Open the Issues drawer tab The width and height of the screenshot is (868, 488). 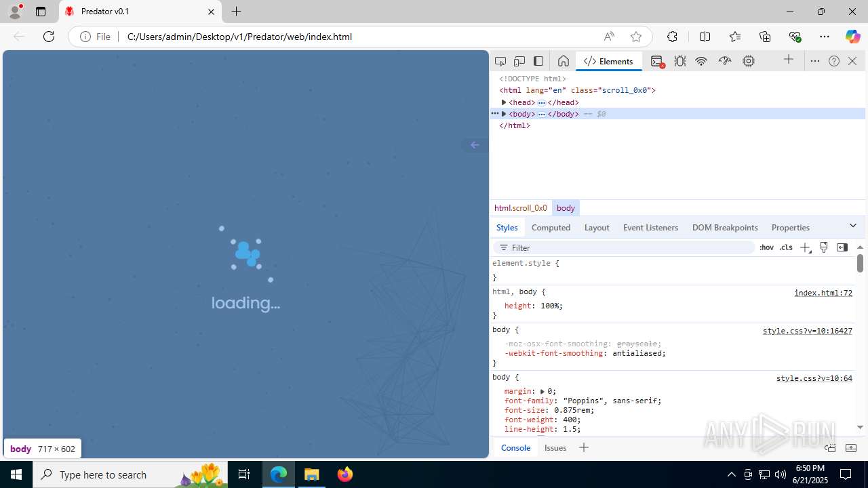click(x=555, y=447)
